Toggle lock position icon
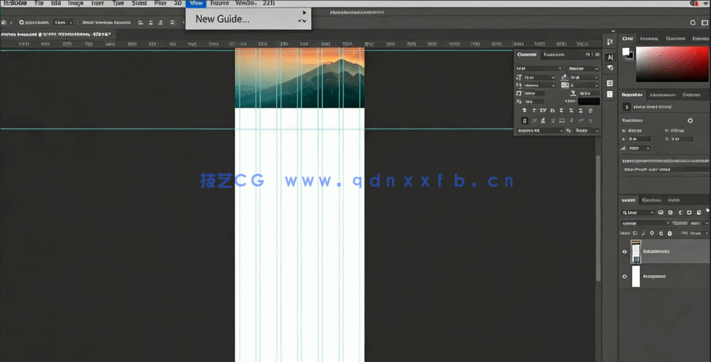Image resolution: width=711 pixels, height=362 pixels. [652, 233]
